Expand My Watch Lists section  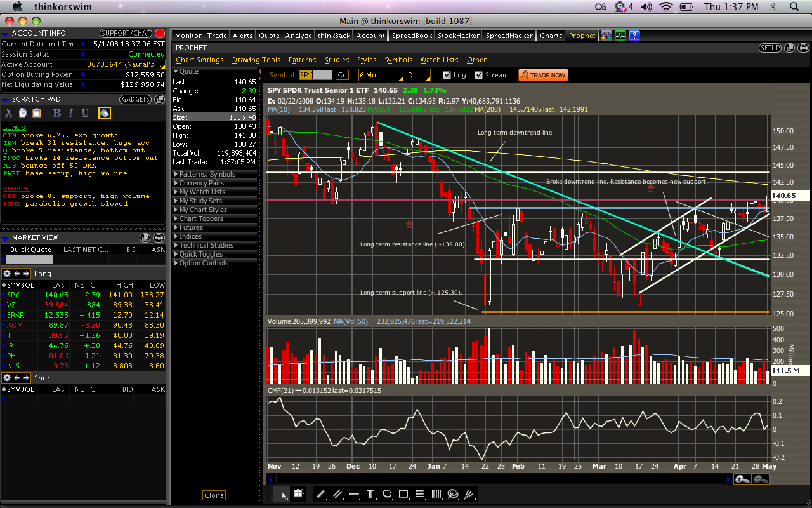(216, 192)
